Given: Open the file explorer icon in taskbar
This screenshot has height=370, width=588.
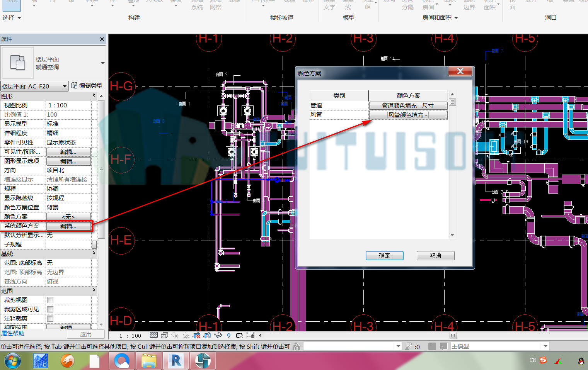Looking at the screenshot, I should [x=149, y=361].
